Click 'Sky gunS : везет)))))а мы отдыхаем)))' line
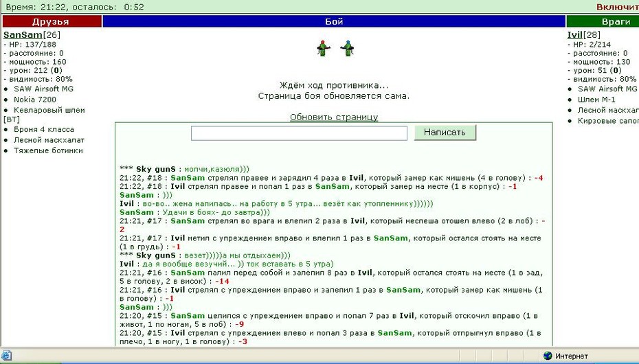This screenshot has height=364, width=639. pyautogui.click(x=205, y=255)
